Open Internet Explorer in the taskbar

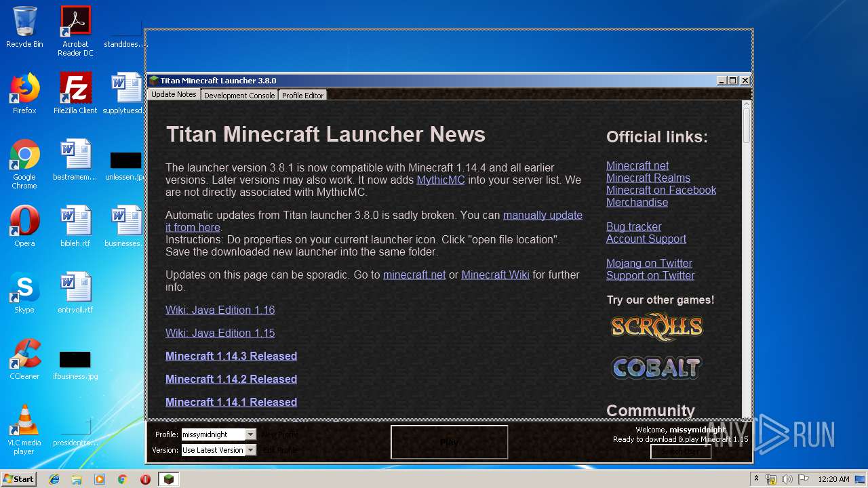click(x=54, y=479)
